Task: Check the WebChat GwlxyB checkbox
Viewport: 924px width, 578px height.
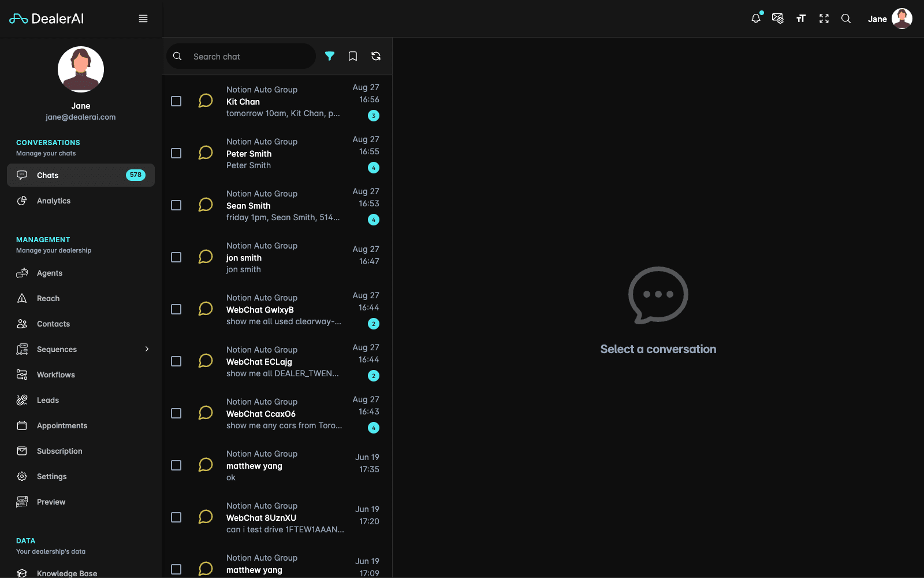Action: (x=176, y=309)
